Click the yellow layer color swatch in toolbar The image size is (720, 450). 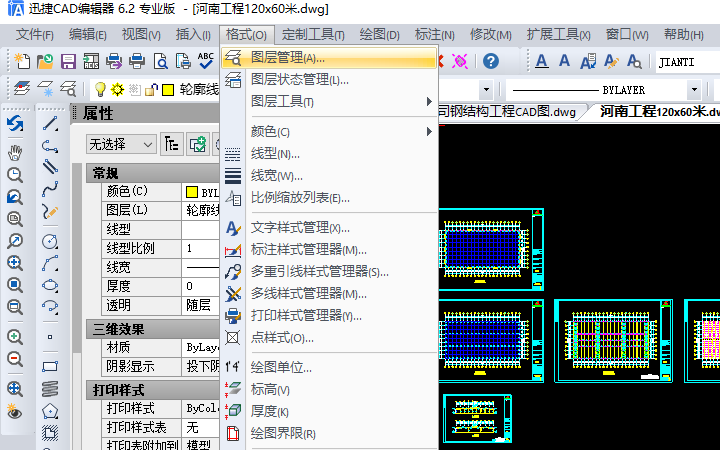pos(168,90)
